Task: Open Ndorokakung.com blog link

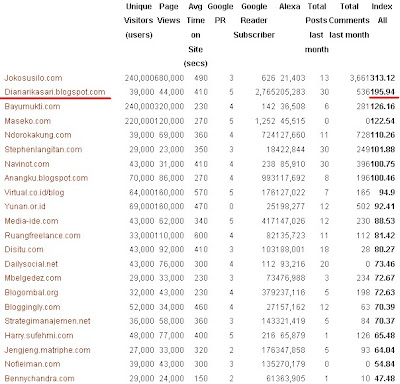Action: [38, 135]
